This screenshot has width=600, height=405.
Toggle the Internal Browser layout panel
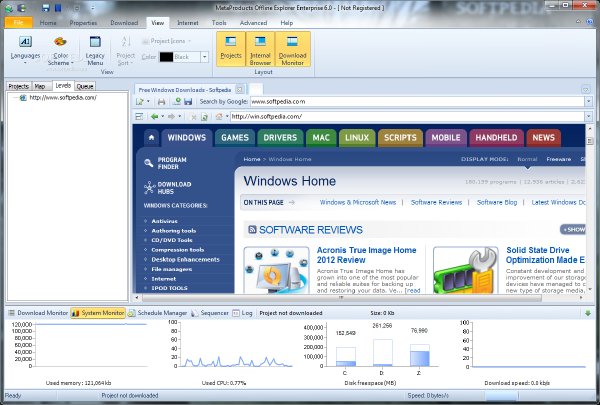pos(260,49)
